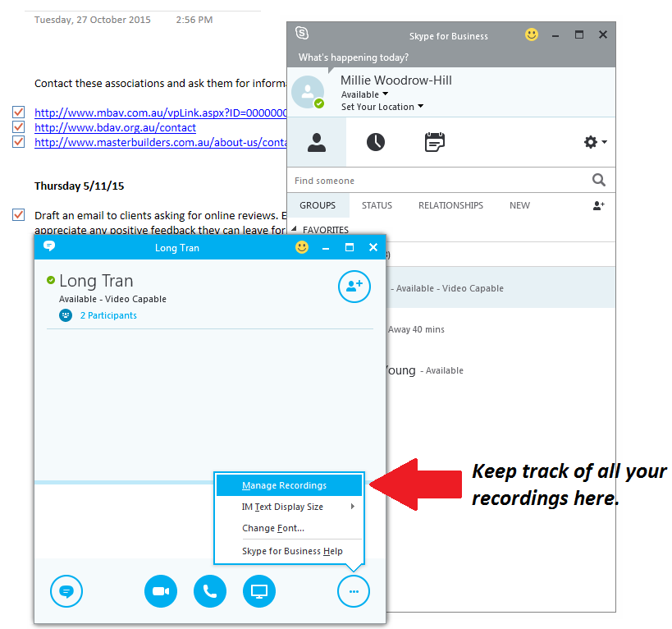672x629 pixels.
Task: Open the 2 Participants link
Action: click(108, 315)
